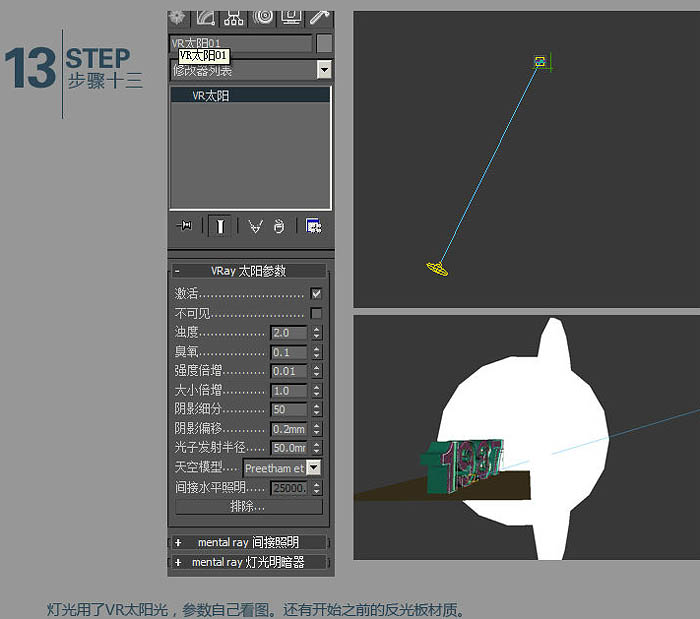The height and width of the screenshot is (619, 700).
Task: Click Make Unique icon
Action: pos(255,227)
